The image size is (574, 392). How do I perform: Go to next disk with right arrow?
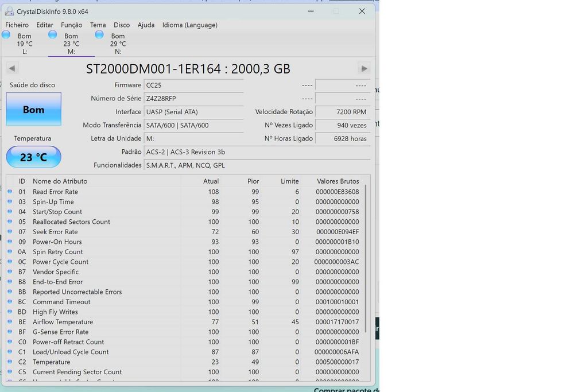pos(364,68)
